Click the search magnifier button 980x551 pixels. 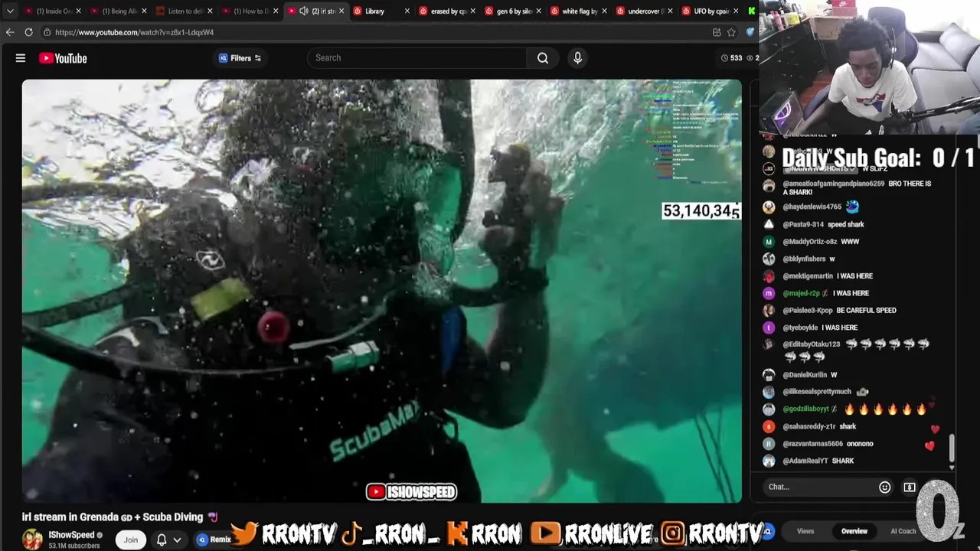(x=543, y=58)
